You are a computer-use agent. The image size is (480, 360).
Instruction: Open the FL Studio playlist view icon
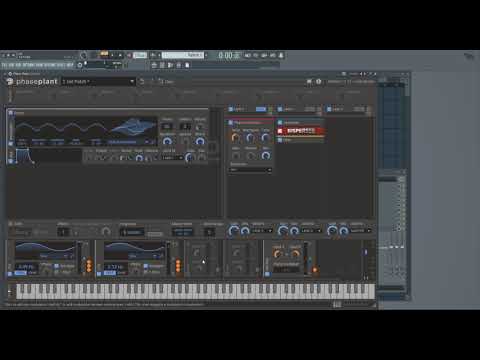point(154,65)
